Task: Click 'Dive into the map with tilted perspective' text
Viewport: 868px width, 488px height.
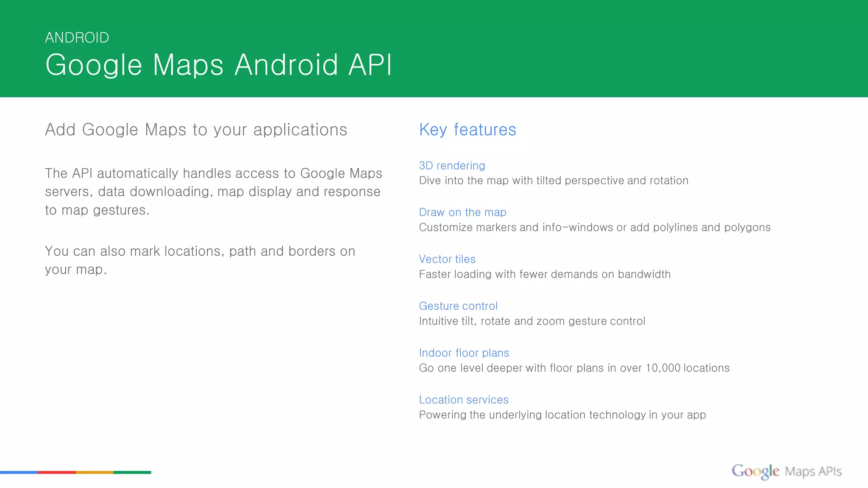Action: [x=554, y=181]
